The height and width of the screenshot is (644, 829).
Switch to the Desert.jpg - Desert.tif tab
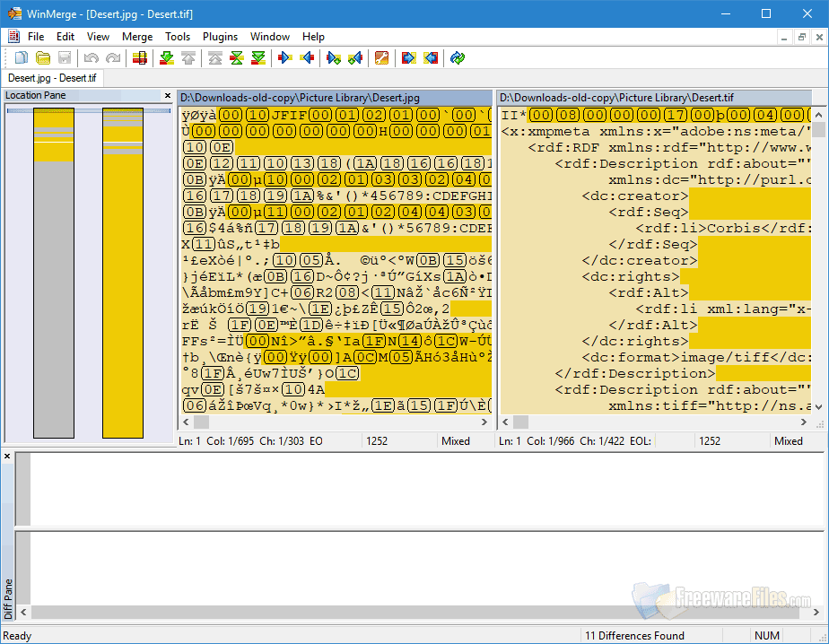point(52,78)
